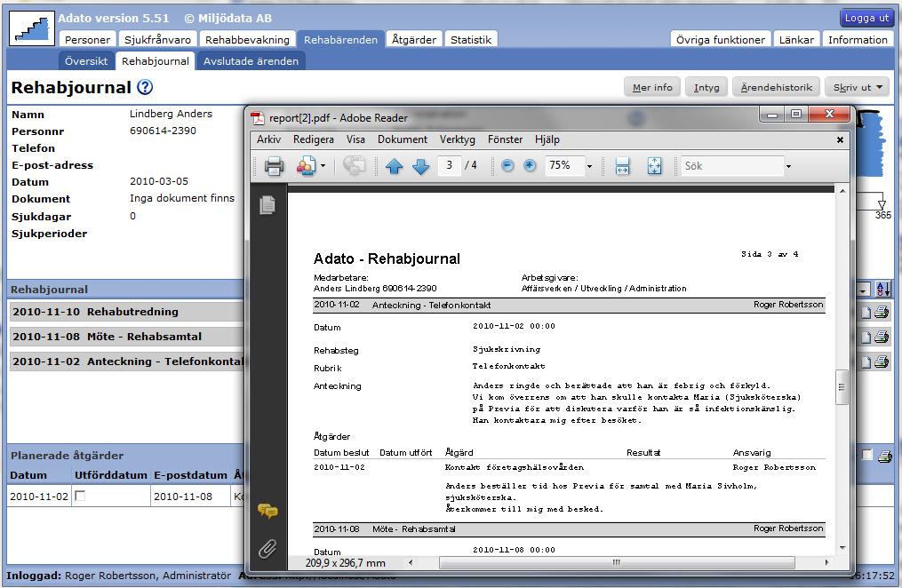Viewport: 902px width, 588px height.
Task: Click the Reader horizontal scrollbar thumb
Action: pyautogui.click(x=617, y=563)
